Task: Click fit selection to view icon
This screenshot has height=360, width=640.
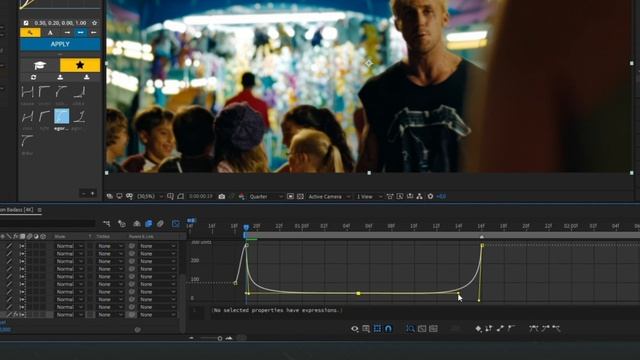Action: pyautogui.click(x=422, y=329)
